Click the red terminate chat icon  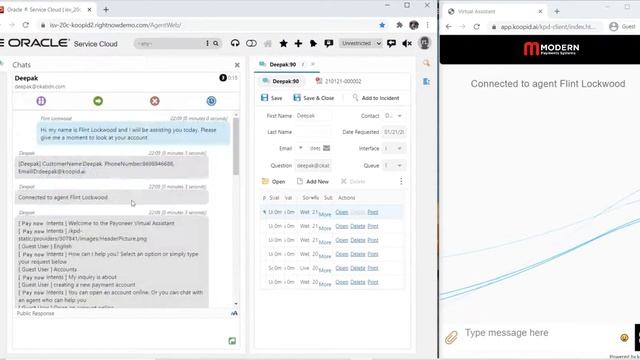click(x=155, y=101)
